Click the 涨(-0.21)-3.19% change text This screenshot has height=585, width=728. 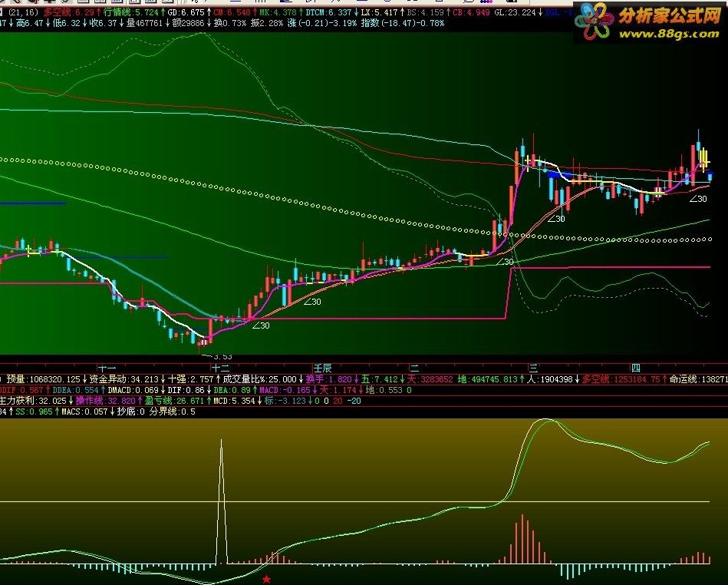click(x=321, y=23)
